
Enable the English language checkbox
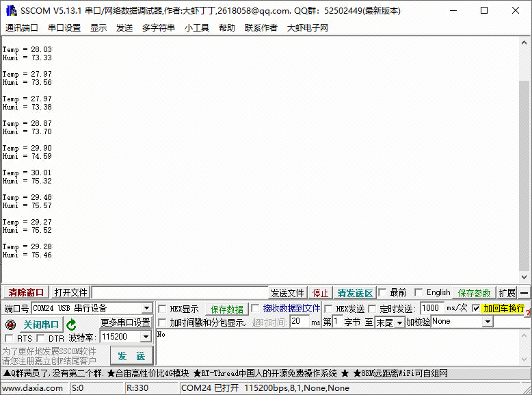[418, 292]
